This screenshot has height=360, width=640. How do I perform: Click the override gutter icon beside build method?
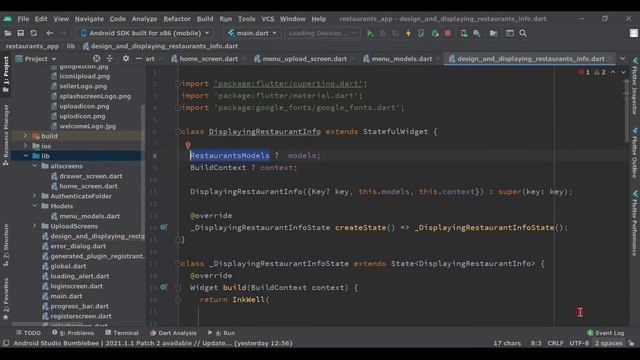click(163, 287)
